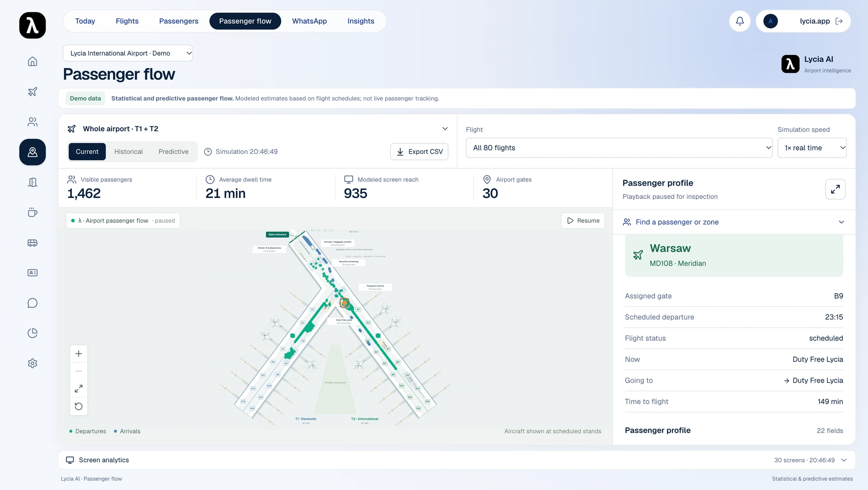Switch to Historical mode

(x=128, y=152)
